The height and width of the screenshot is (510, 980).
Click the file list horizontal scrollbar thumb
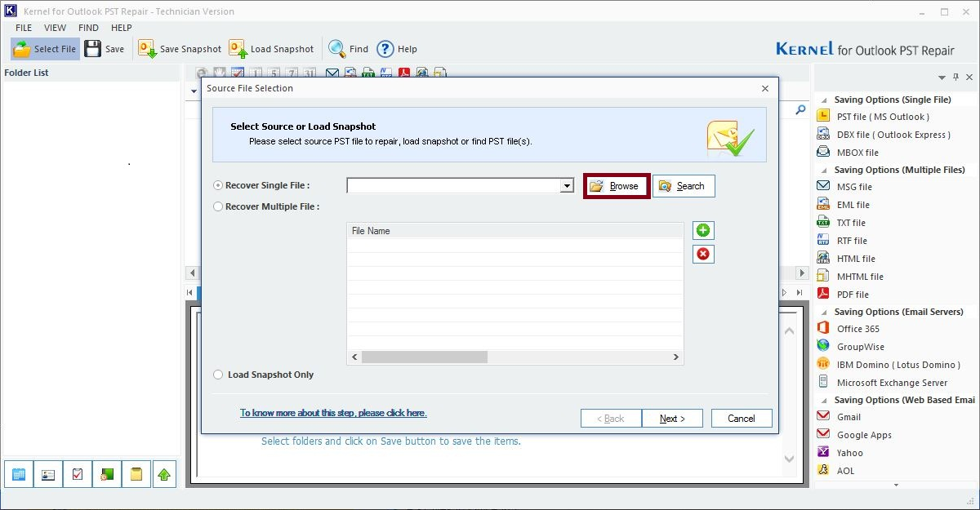pos(425,357)
